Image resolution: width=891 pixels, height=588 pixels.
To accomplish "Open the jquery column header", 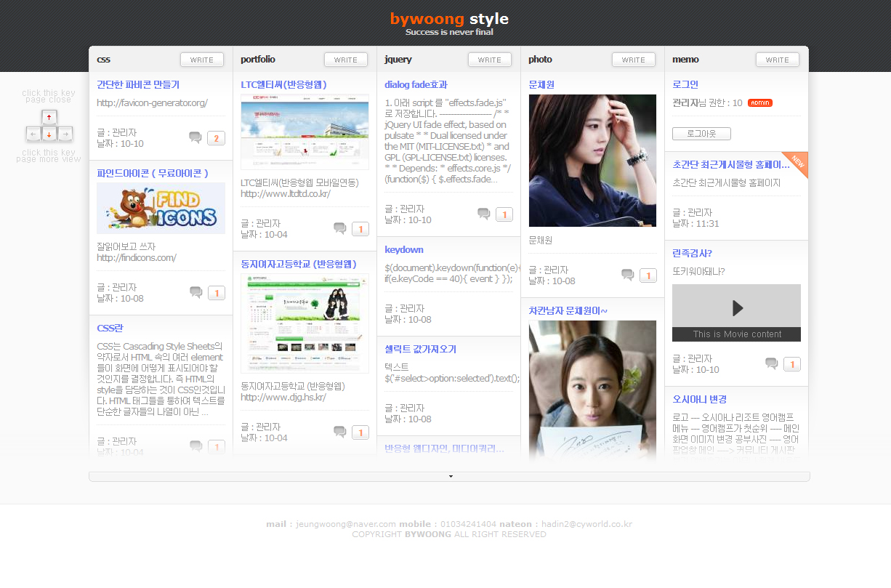I will pyautogui.click(x=398, y=60).
